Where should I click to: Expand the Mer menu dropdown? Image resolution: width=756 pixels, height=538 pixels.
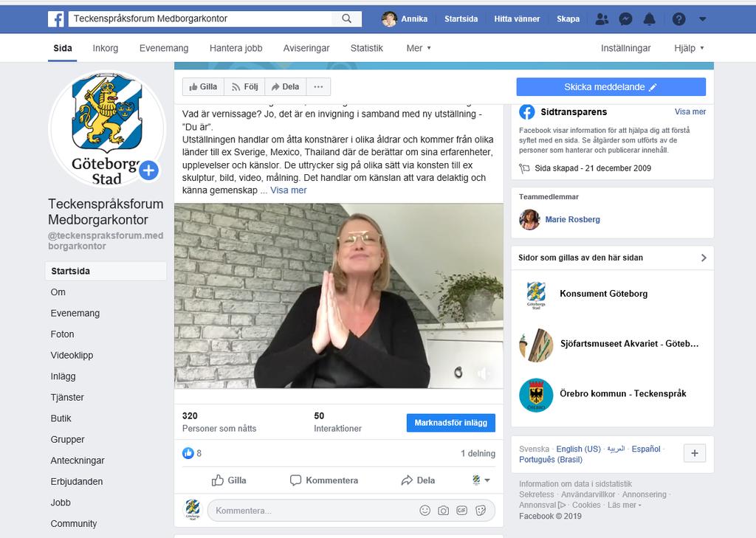pyautogui.click(x=419, y=48)
